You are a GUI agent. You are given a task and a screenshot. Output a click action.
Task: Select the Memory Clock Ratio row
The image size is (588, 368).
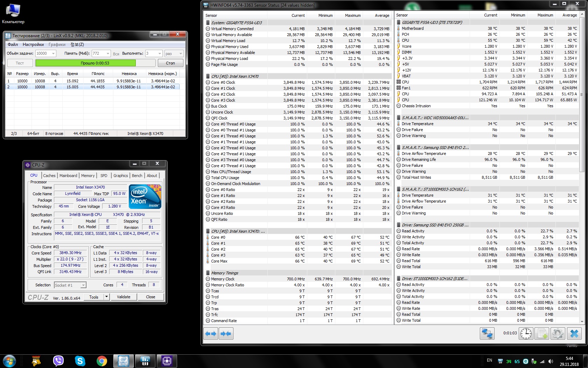pyautogui.click(x=298, y=285)
